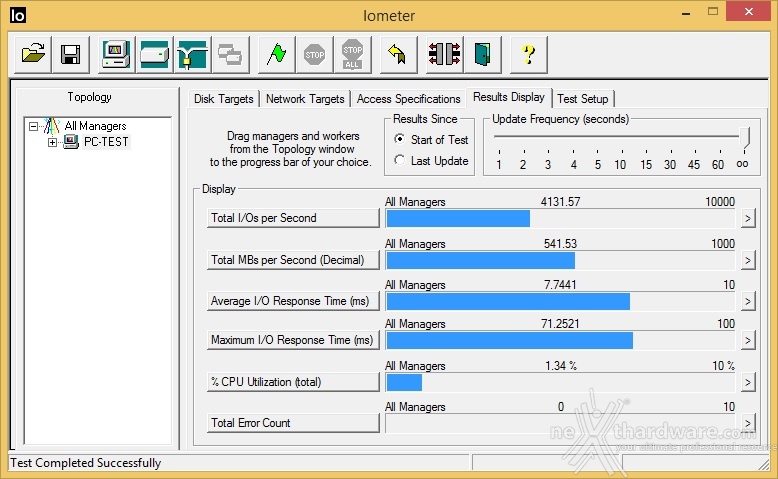This screenshot has height=479, width=778.
Task: Maximize the Iometer window
Action: [x=713, y=12]
